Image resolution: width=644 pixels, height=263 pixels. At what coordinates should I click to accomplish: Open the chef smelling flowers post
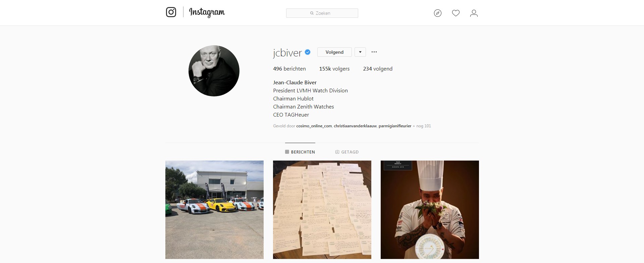pyautogui.click(x=430, y=210)
